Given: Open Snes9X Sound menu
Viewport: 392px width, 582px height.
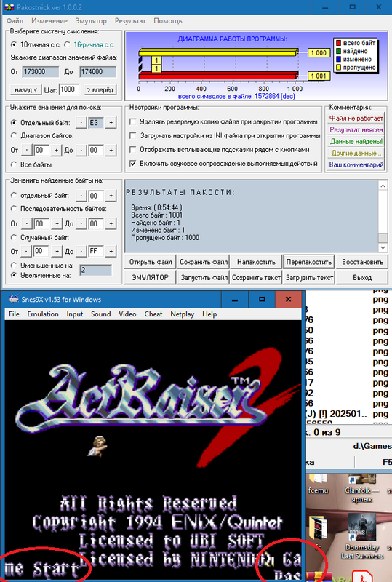Looking at the screenshot, I should [x=100, y=314].
